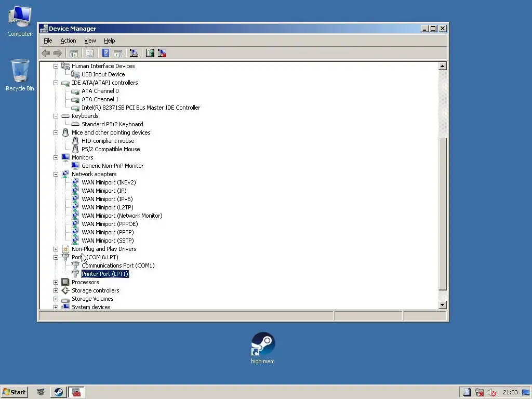Collapse the IDE ATA/ATAPI controllers node
The image size is (532, 399).
click(x=56, y=83)
